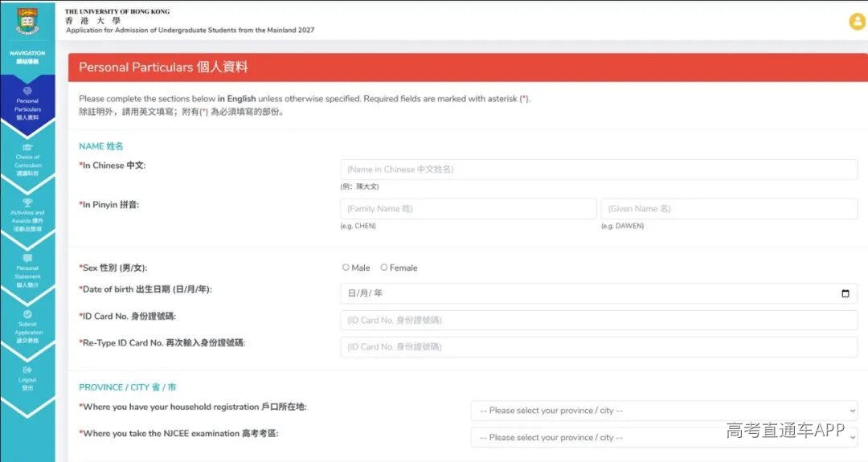Click the Personal Particulars red header title
Viewport: 868px width, 462px height.
[x=163, y=67]
